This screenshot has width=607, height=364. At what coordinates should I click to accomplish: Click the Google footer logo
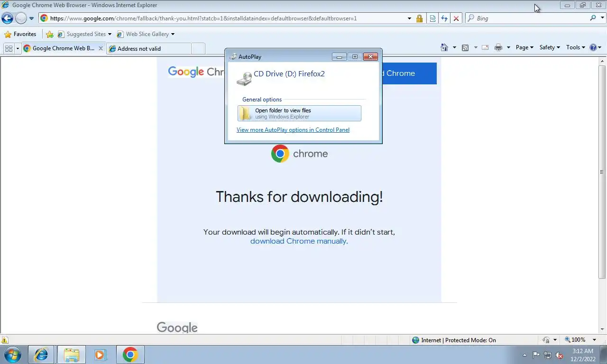tap(177, 327)
